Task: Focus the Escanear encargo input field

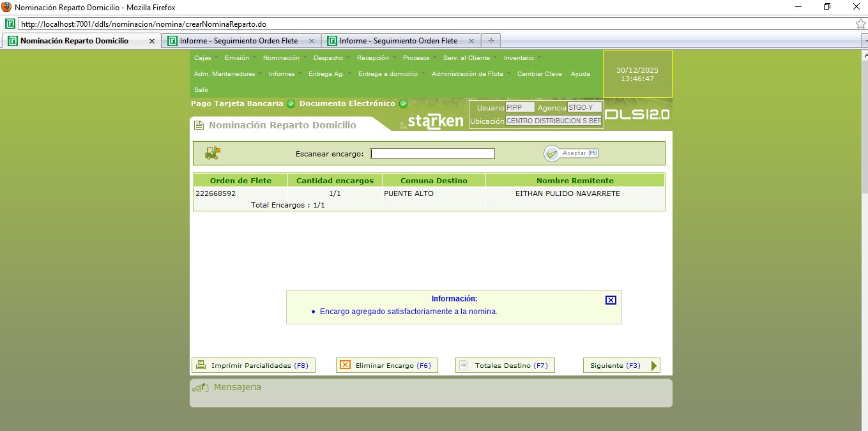Action: pos(432,154)
